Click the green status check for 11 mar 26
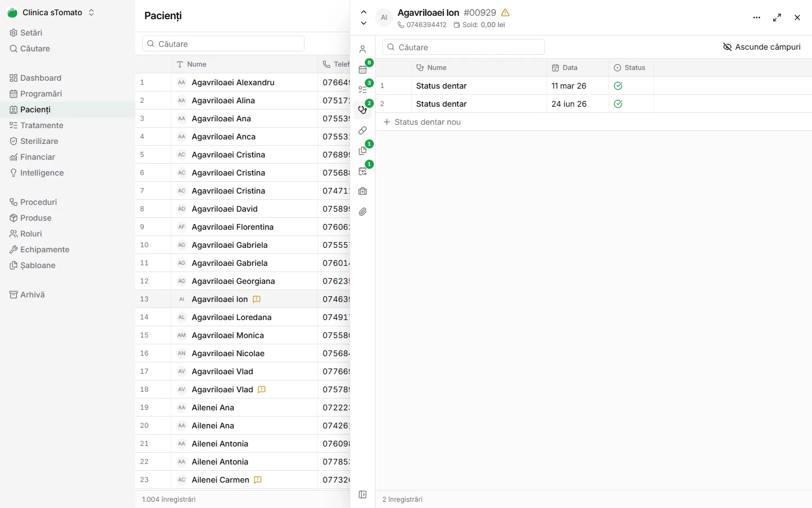This screenshot has width=812, height=508. [x=618, y=86]
